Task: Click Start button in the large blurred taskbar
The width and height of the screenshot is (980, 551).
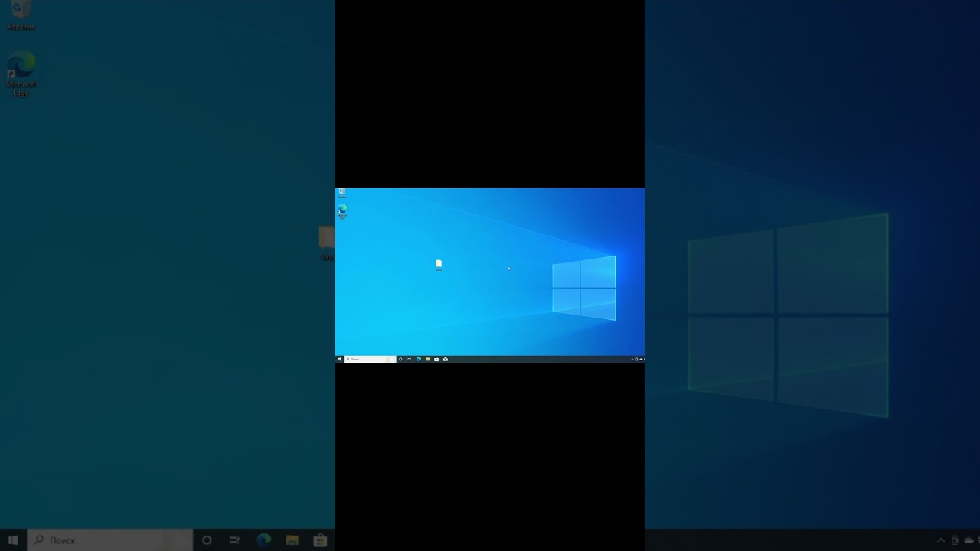Action: point(13,540)
